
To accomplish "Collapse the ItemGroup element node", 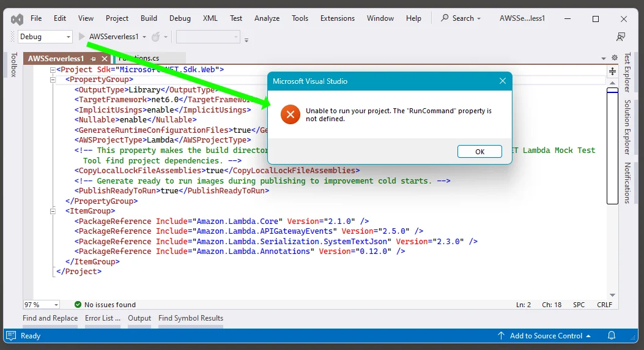I will coord(53,211).
